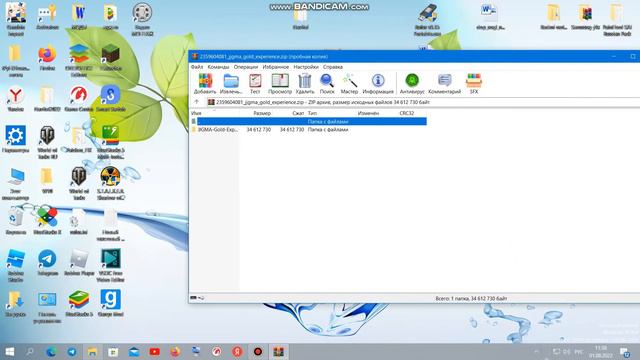Screen dimensions: 640x360
Task: Open the Операции menu
Action: pyautogui.click(x=246, y=67)
